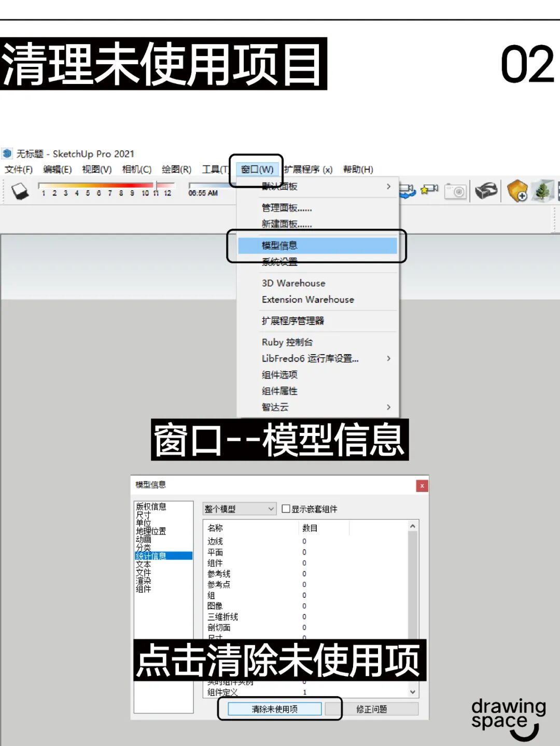Click the green tree model icon

543,191
